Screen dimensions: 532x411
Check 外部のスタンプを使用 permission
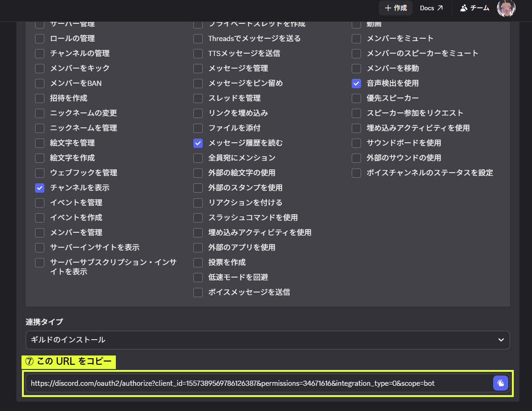tap(198, 188)
